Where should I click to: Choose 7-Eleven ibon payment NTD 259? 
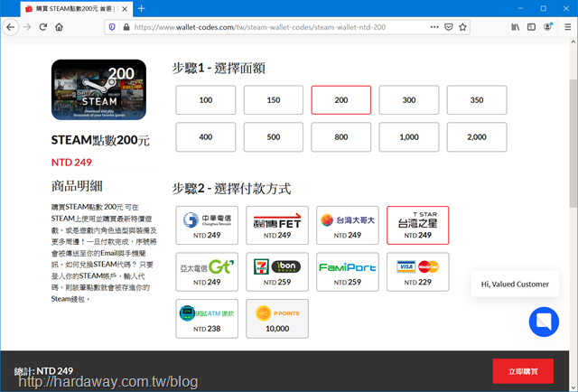[277, 272]
